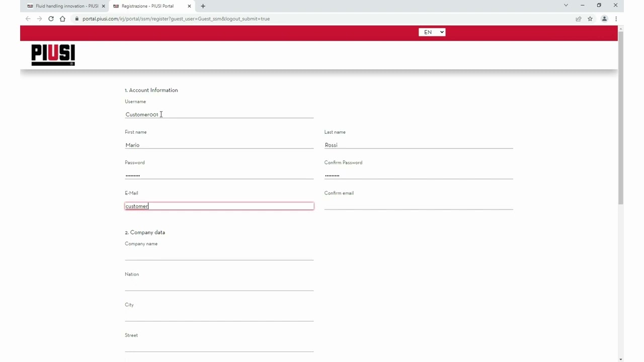Click the Last name field with Rossi
The width and height of the screenshot is (644, 362).
[419, 145]
